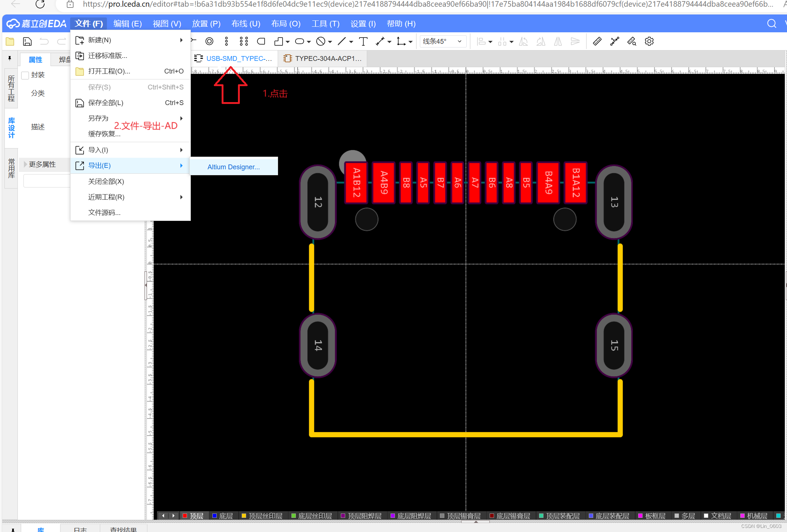787x532 pixels.
Task: Select the Text tool icon
Action: click(363, 41)
